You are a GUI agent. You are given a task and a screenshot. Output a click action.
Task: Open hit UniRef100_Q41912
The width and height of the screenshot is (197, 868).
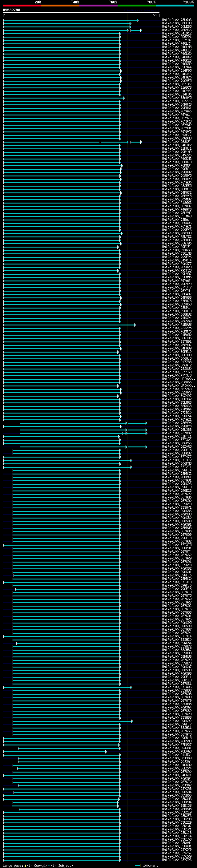(x=177, y=33)
